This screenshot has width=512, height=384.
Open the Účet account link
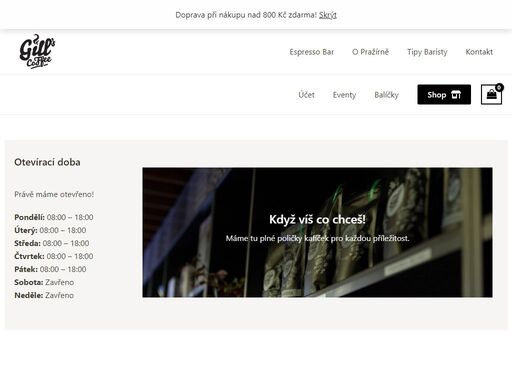click(306, 95)
